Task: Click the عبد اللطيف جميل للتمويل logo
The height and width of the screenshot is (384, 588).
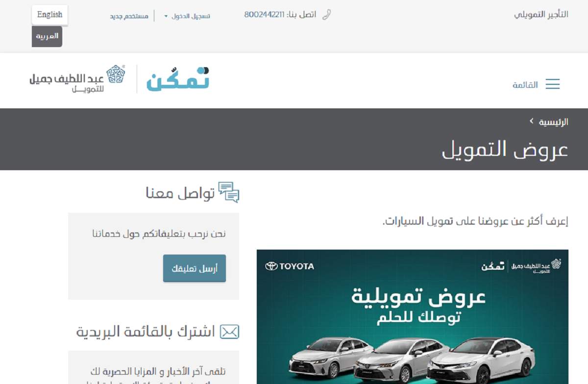Action: point(77,78)
